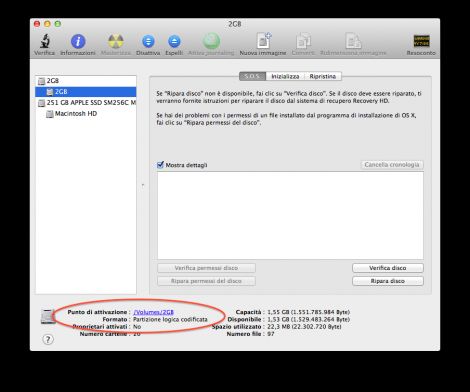Image resolution: width=470 pixels, height=392 pixels.
Task: Click the green zoom window button
Action: tap(58, 24)
